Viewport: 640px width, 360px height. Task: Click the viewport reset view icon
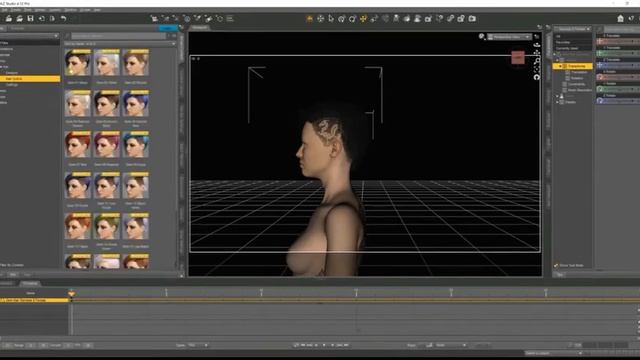[x=537, y=77]
